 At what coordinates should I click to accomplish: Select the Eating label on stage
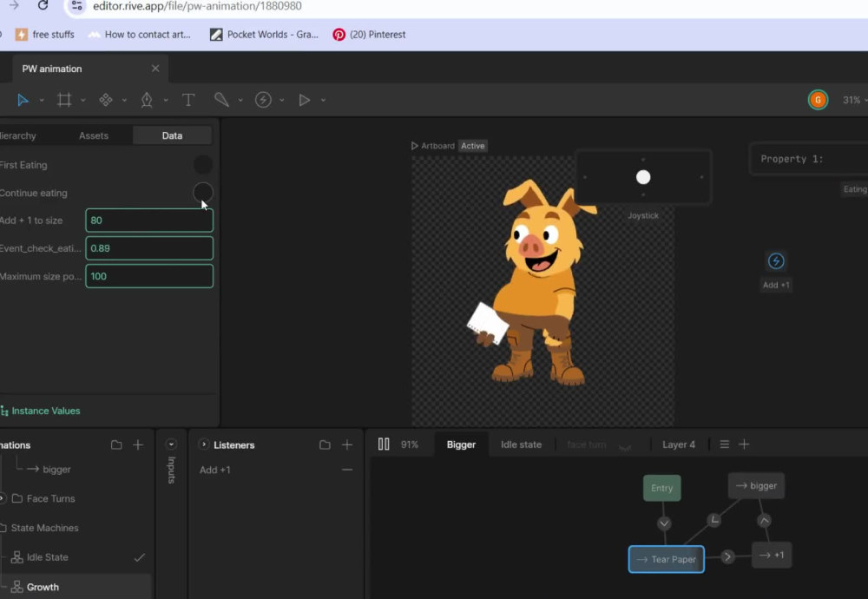tap(854, 189)
